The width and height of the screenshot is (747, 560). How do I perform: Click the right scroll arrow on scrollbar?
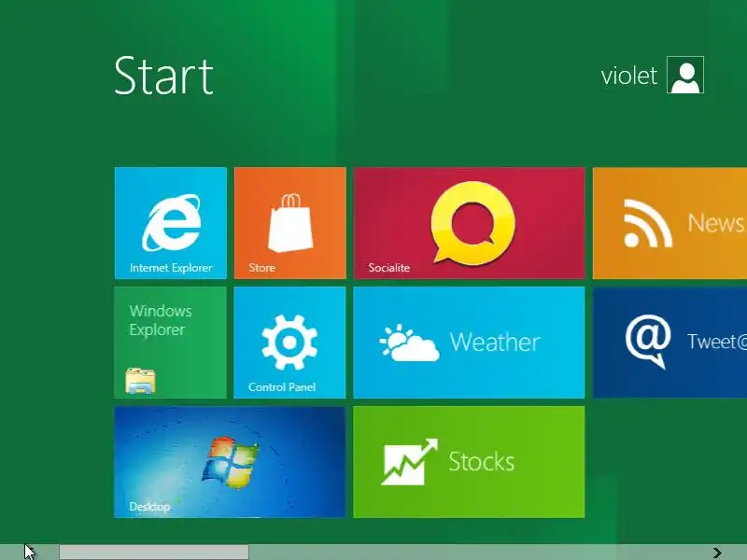pos(717,553)
